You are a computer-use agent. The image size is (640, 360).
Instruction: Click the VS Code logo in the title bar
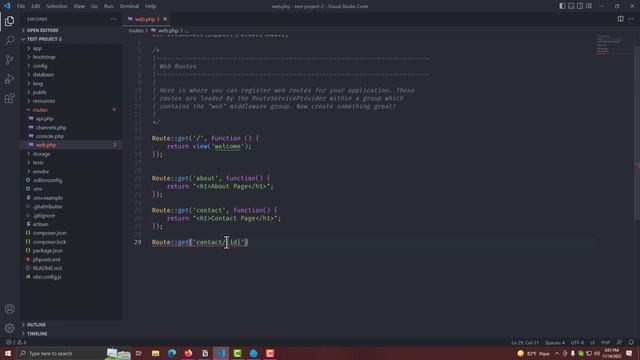[x=7, y=6]
